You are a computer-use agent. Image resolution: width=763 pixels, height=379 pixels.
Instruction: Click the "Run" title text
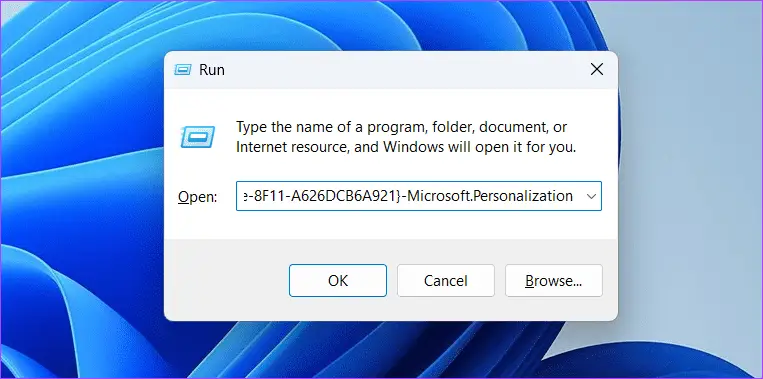pos(212,70)
